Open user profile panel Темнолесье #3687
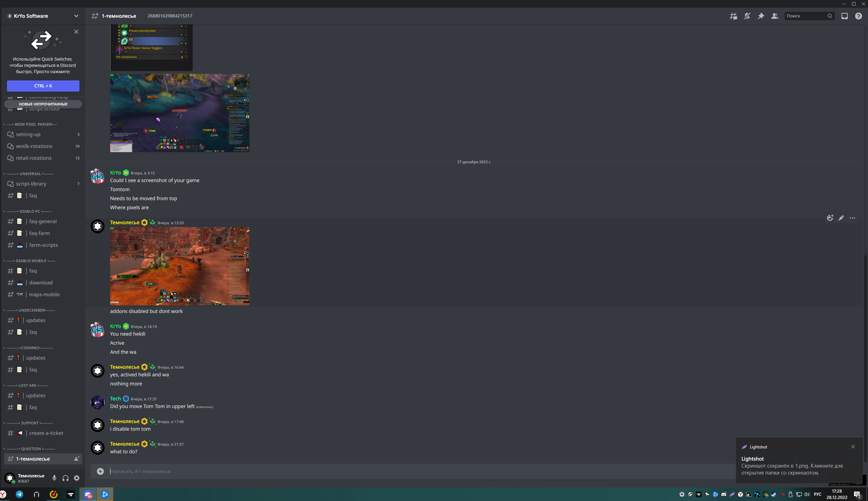The image size is (868, 501). (26, 478)
